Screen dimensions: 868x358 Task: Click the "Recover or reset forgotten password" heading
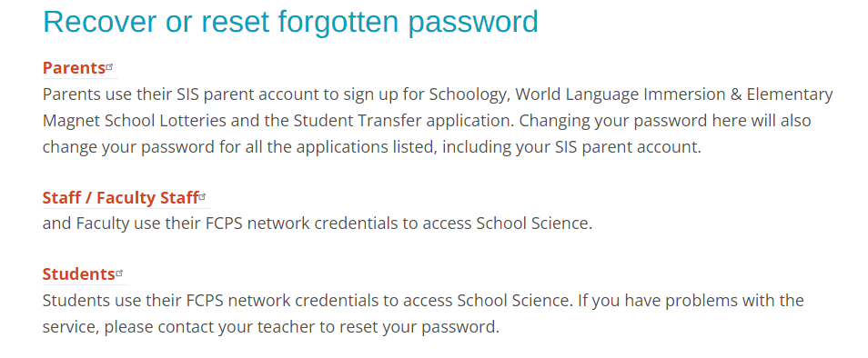click(x=290, y=22)
